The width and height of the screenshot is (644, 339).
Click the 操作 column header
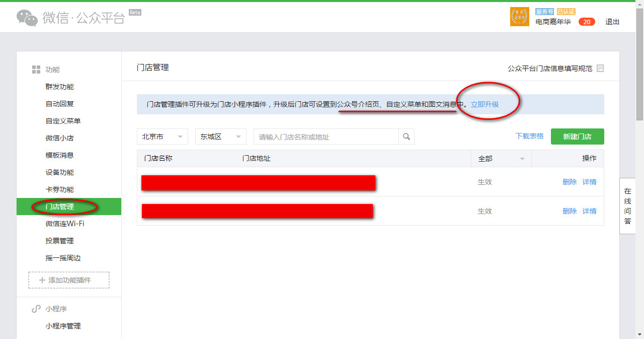[589, 158]
